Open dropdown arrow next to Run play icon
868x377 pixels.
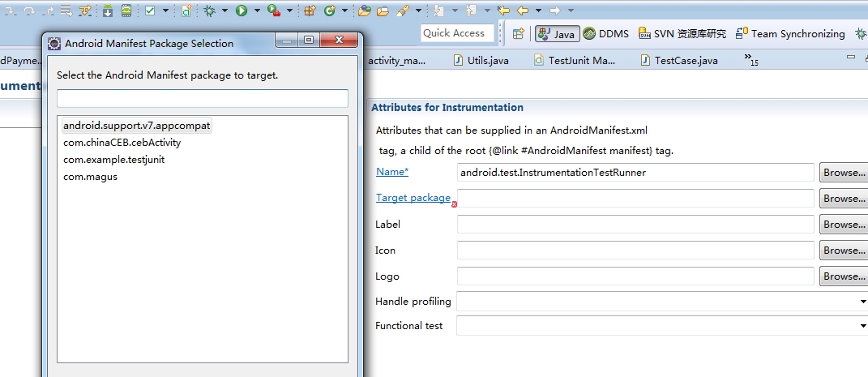click(257, 11)
